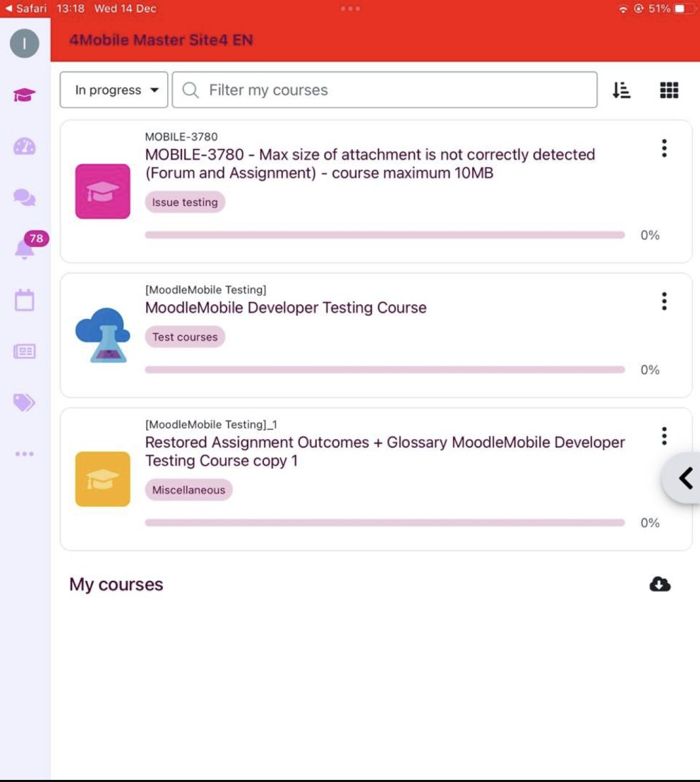The image size is (700, 782).
Task: Open MOBILE-3780 Max size of attachment course
Action: pyautogui.click(x=370, y=164)
